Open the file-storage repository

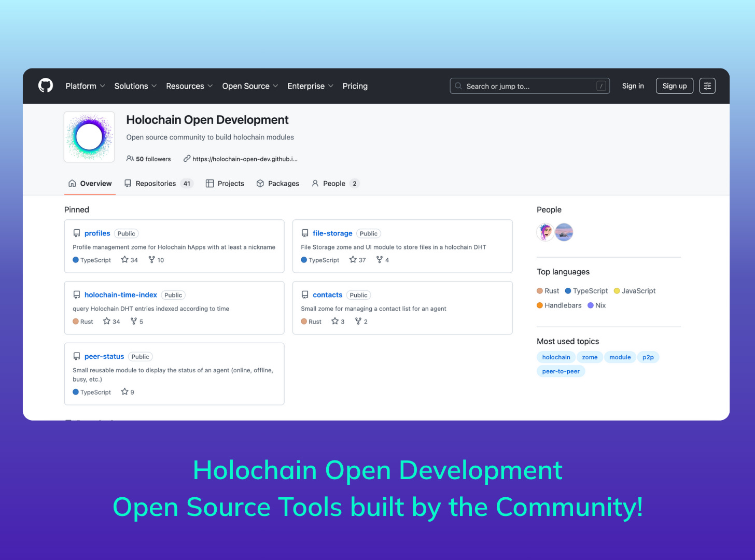tap(332, 233)
